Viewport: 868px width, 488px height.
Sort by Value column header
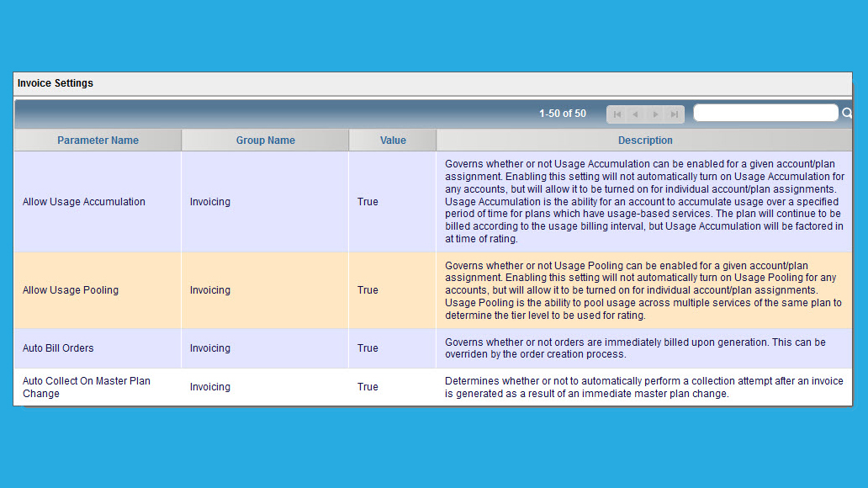tap(393, 141)
